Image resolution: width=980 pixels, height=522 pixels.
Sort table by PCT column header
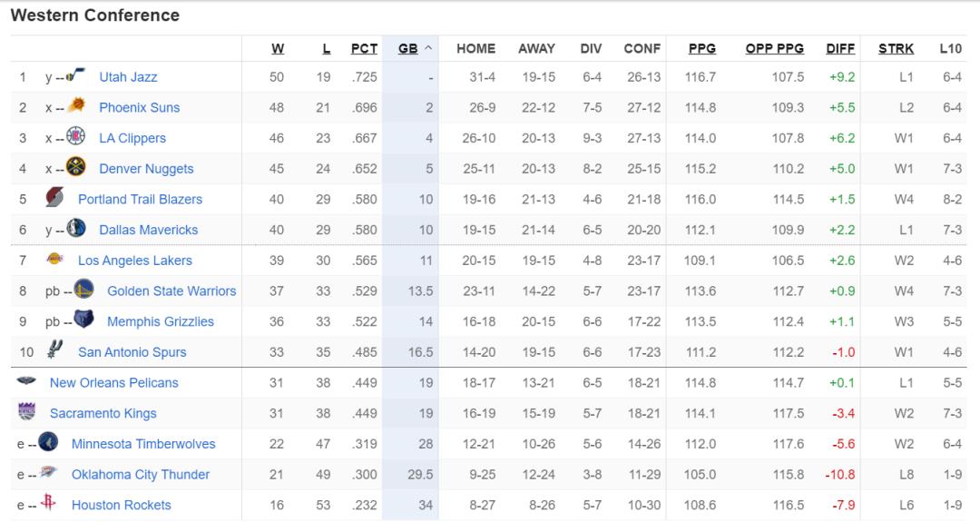(x=364, y=49)
